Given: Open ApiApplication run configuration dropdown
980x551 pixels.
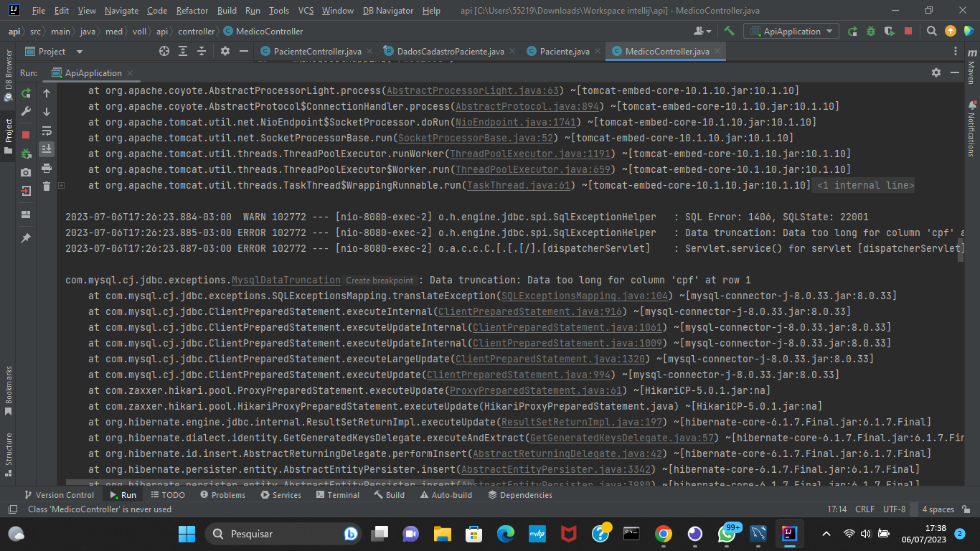Looking at the screenshot, I should click(x=791, y=31).
